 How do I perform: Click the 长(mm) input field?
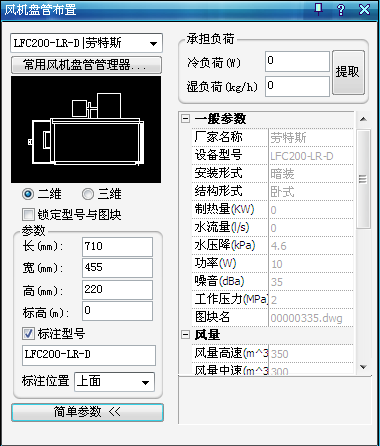point(117,247)
